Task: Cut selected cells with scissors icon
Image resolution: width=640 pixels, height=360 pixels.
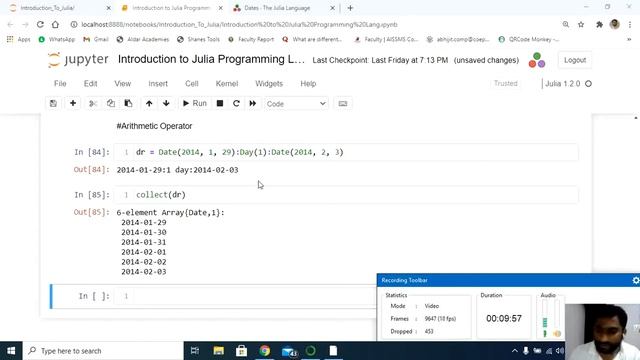Action: click(x=93, y=103)
